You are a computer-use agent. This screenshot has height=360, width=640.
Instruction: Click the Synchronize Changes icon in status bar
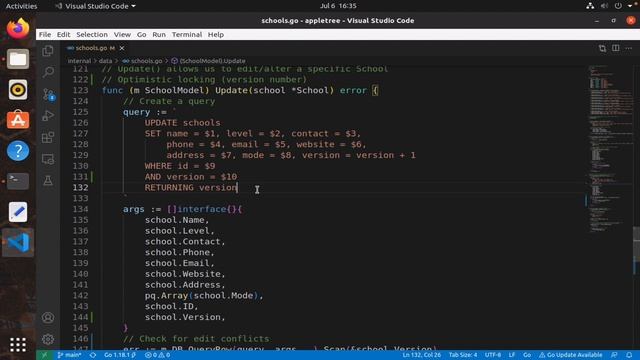(93, 355)
